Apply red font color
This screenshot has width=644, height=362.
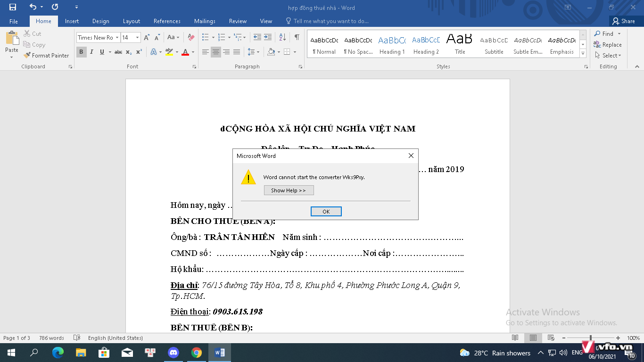point(185,52)
